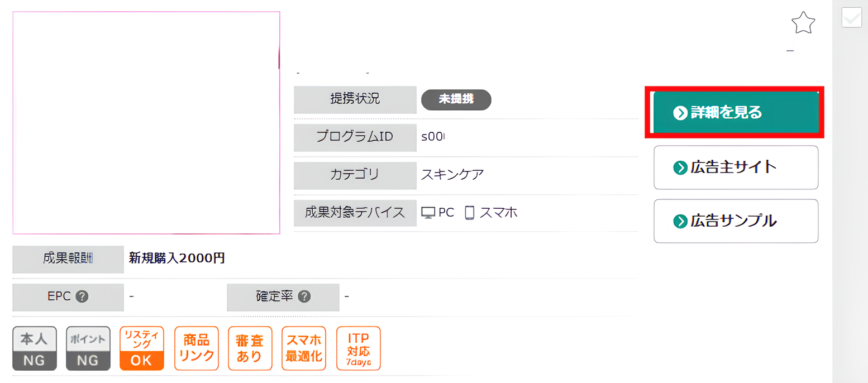Click the 商品リンク badge icon
Viewport: 868px width, 383px height.
pos(195,348)
